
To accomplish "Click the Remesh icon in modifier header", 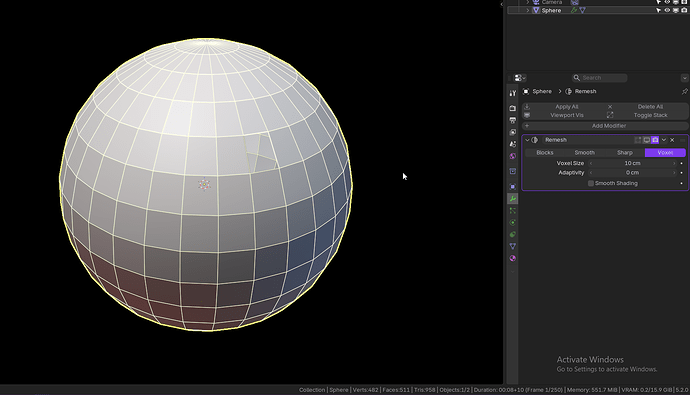I will 535,140.
